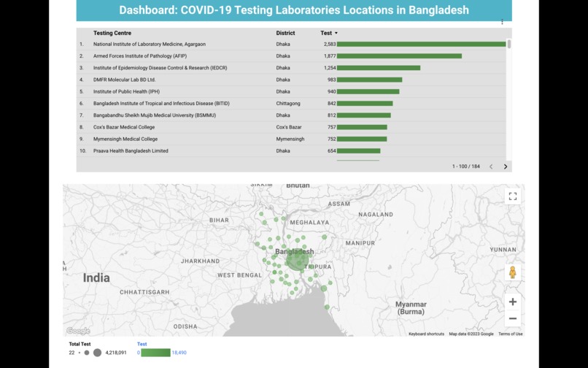Image resolution: width=588 pixels, height=368 pixels.
Task: Sort by the Testing Centre column header
Action: [x=112, y=33]
